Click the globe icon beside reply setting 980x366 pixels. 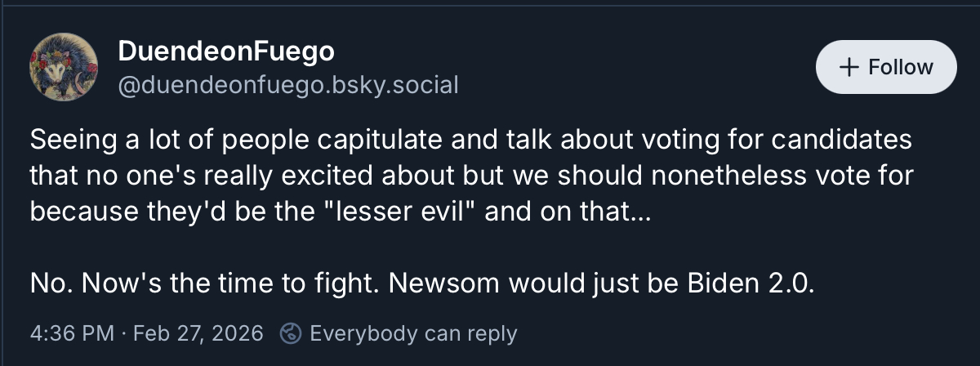point(290,333)
